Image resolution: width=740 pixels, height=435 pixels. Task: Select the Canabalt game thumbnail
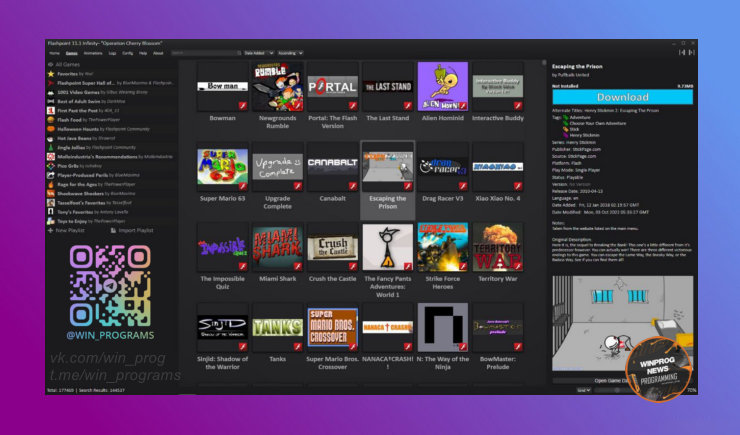(x=333, y=167)
